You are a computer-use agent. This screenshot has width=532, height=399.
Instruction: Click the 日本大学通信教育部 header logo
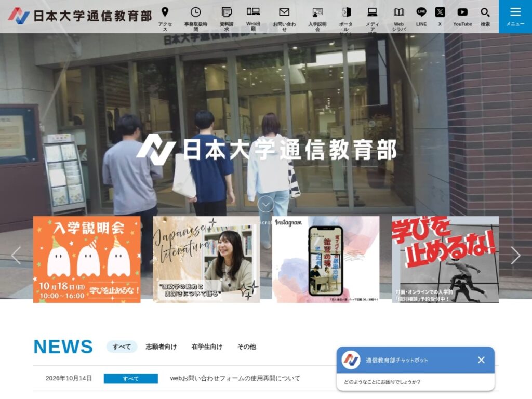coord(80,16)
